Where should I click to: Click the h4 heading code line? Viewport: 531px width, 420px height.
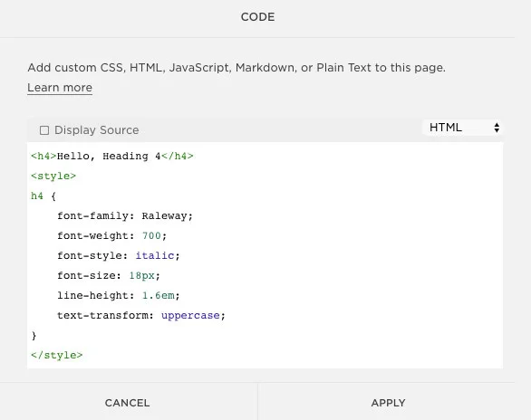[112, 156]
